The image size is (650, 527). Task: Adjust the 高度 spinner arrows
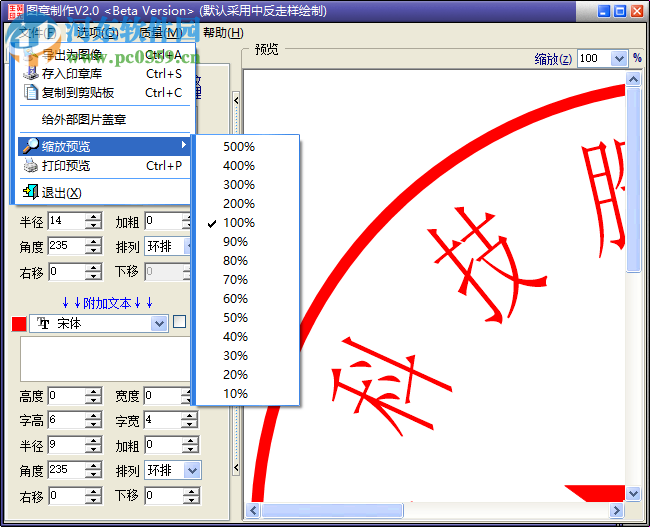[94, 396]
